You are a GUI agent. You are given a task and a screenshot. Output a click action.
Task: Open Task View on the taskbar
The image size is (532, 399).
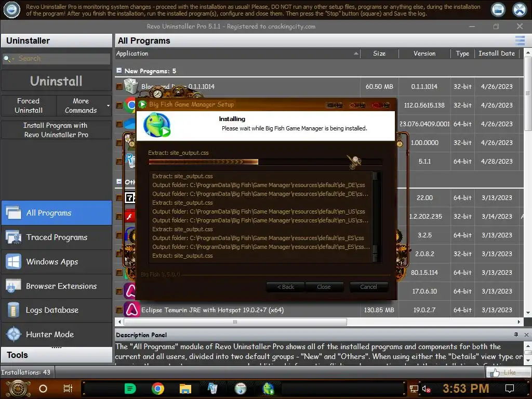coord(68,389)
